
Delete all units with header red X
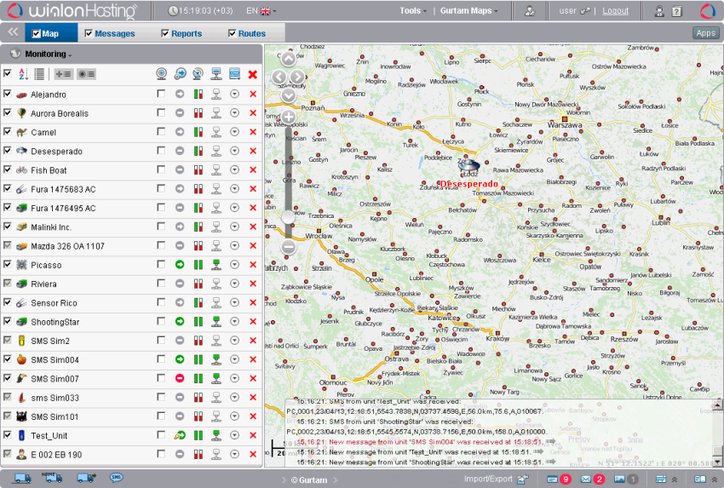(252, 74)
